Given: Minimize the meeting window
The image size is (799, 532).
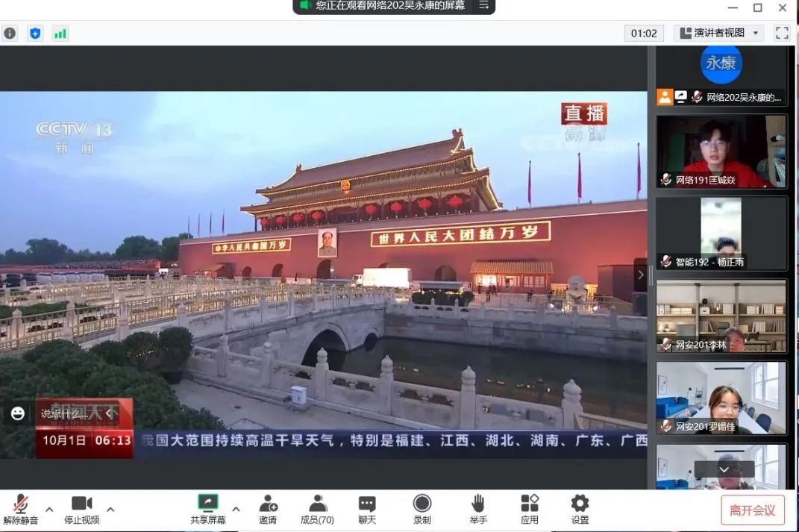Looking at the screenshot, I should coord(733,7).
